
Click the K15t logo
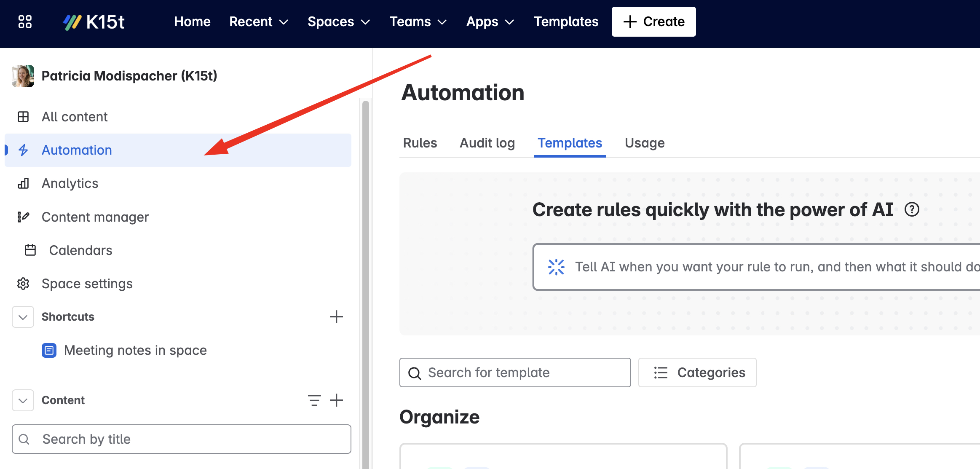coord(94,22)
